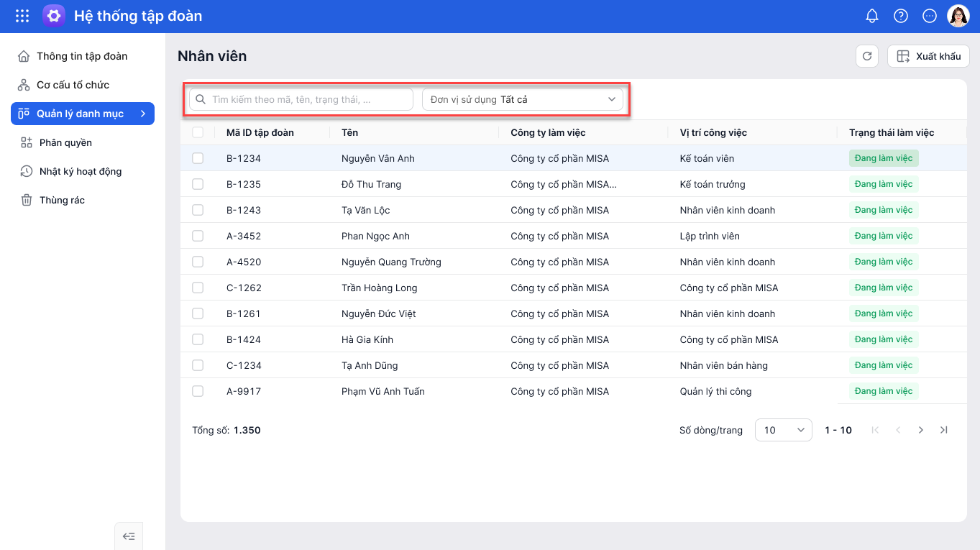
Task: Open Nhật ký hoạt động page
Action: 80,171
